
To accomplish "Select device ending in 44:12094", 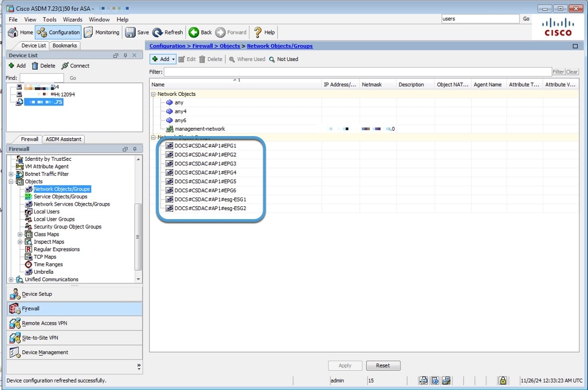I will click(45, 94).
